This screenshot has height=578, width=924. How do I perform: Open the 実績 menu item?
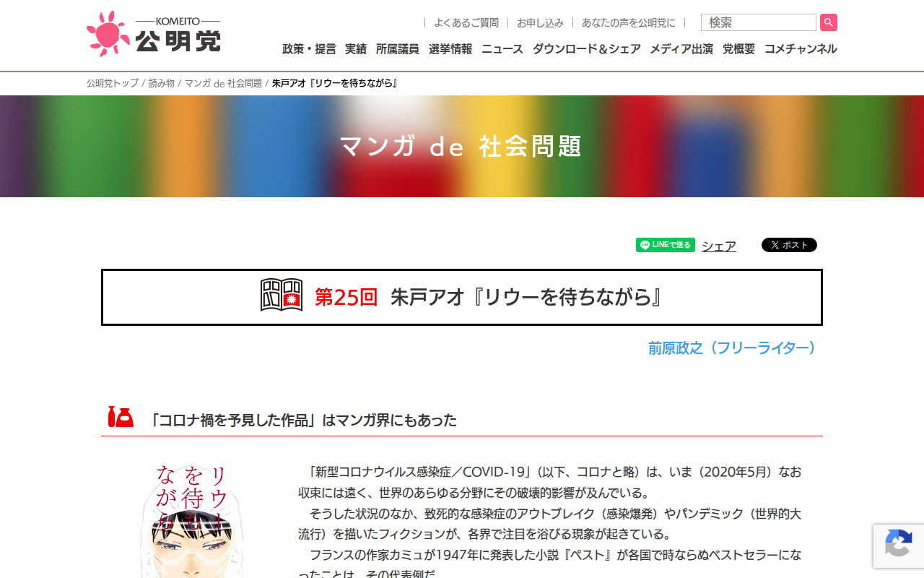(x=356, y=49)
